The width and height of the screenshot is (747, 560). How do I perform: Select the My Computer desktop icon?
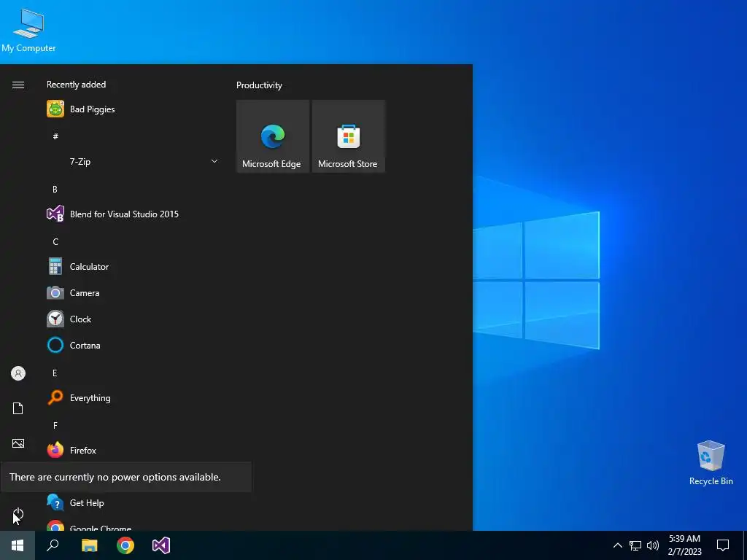coord(28,31)
